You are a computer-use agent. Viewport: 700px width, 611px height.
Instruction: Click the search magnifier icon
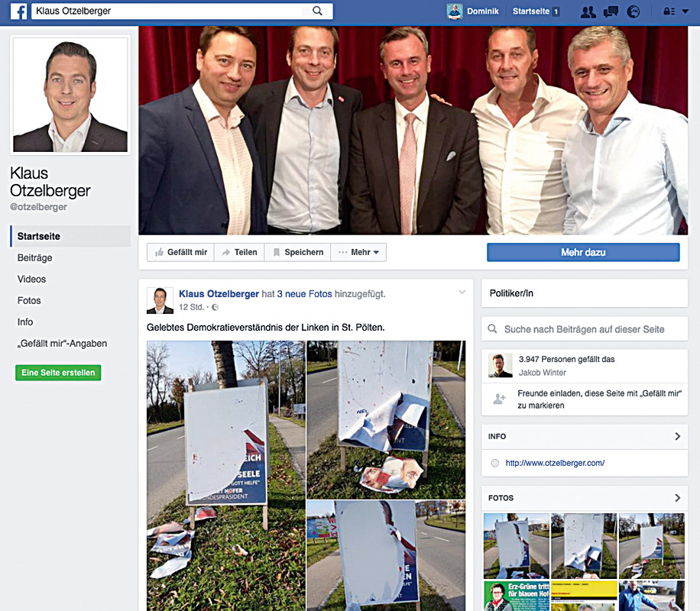317,11
